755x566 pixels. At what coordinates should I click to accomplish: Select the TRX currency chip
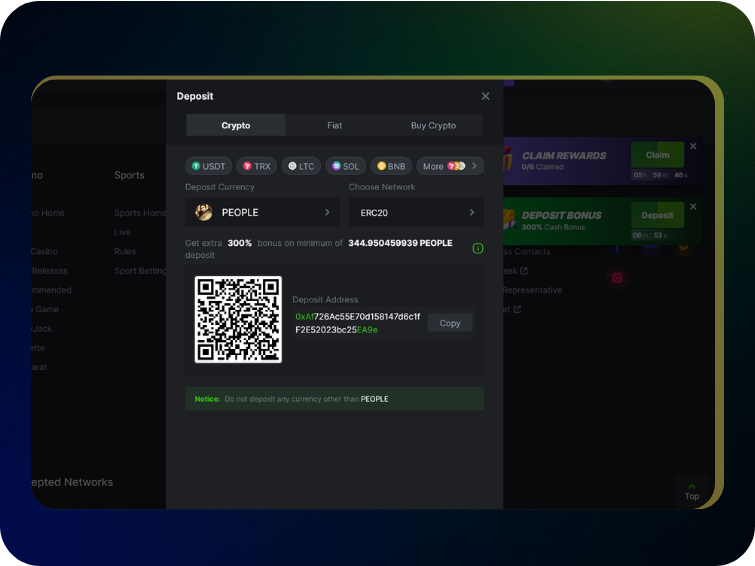[257, 166]
